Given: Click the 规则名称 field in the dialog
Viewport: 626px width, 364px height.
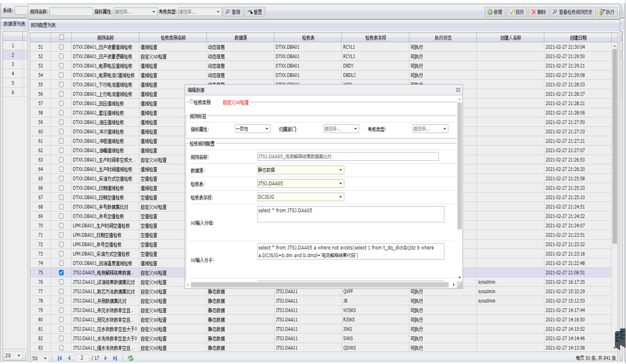Looking at the screenshot, I should 348,157.
